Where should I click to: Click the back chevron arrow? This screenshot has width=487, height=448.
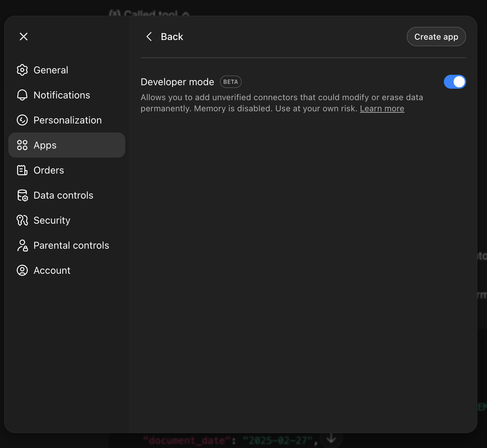[149, 37]
